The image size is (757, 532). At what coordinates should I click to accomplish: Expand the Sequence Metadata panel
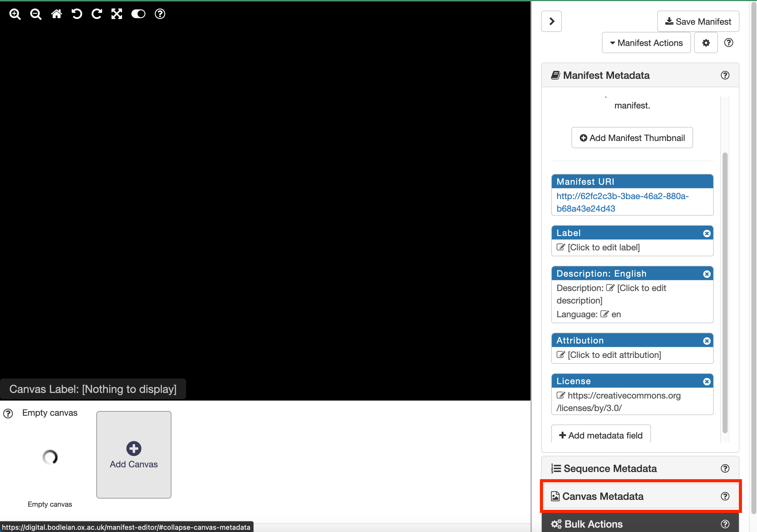(x=640, y=469)
